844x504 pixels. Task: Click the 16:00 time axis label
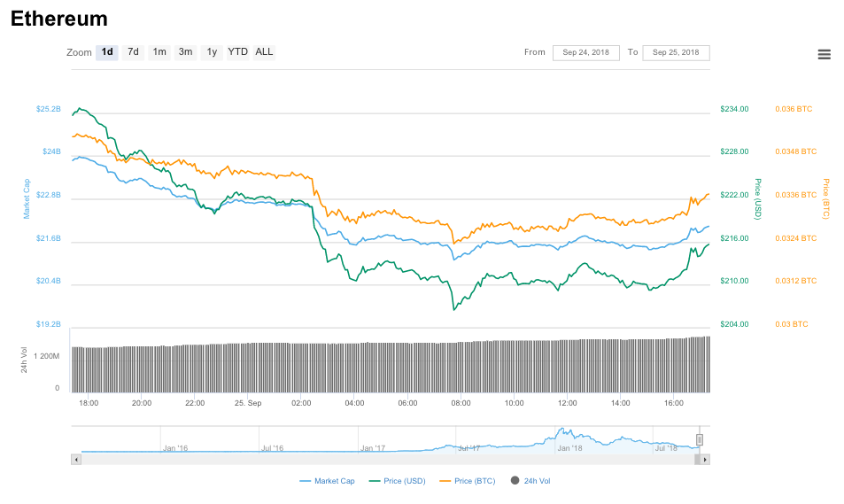[673, 403]
